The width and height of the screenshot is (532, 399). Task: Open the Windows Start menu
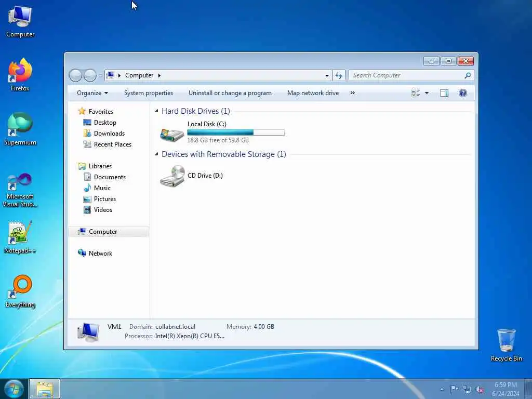(x=14, y=389)
